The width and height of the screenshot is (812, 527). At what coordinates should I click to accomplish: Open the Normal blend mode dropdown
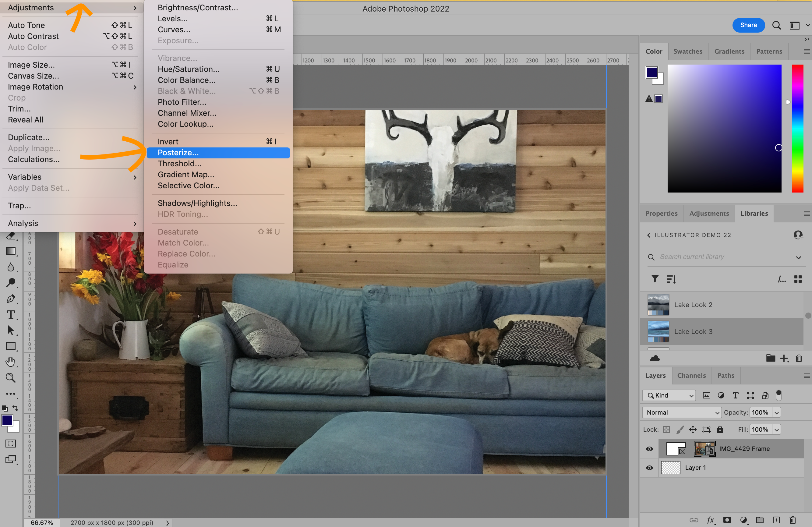681,412
